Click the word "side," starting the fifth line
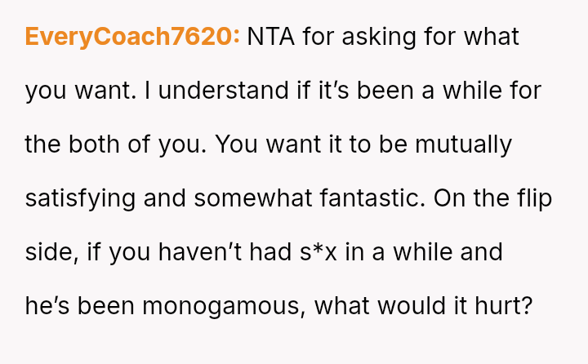Image resolution: width=588 pixels, height=364 pixels. tap(51, 251)
